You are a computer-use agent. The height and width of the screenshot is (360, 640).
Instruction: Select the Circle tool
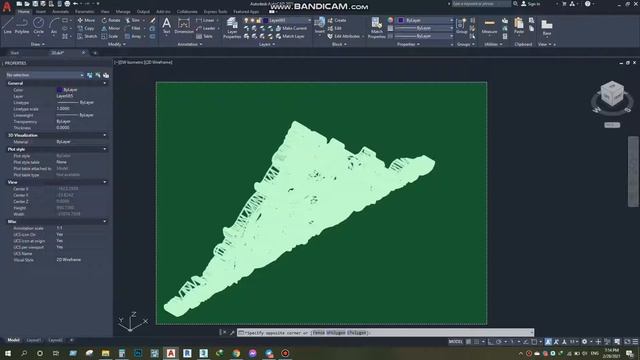click(x=38, y=25)
